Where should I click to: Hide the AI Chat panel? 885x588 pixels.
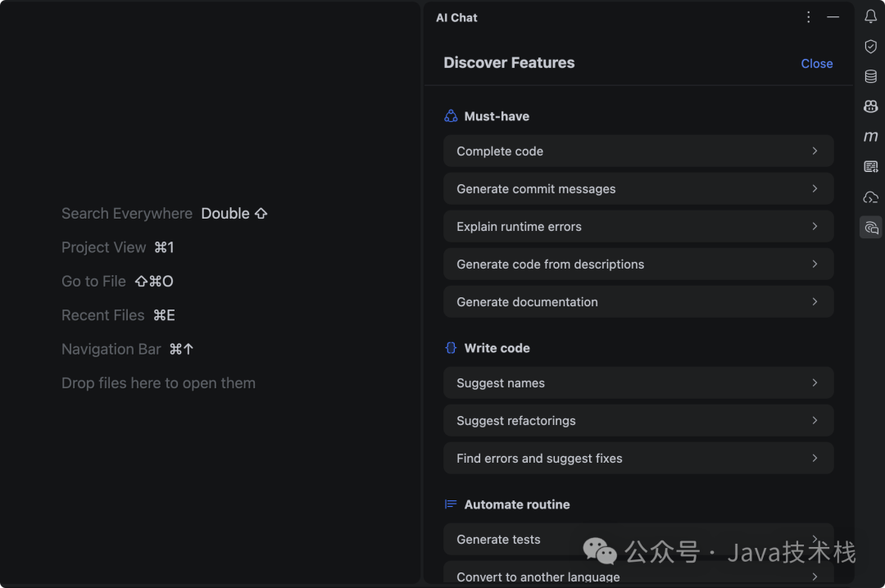833,17
